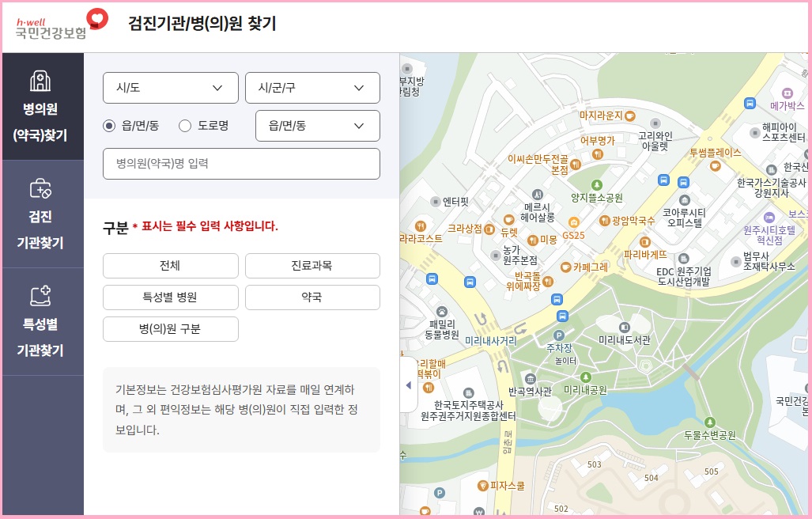Click the 고리와인 아울렛 marker

coord(655,123)
